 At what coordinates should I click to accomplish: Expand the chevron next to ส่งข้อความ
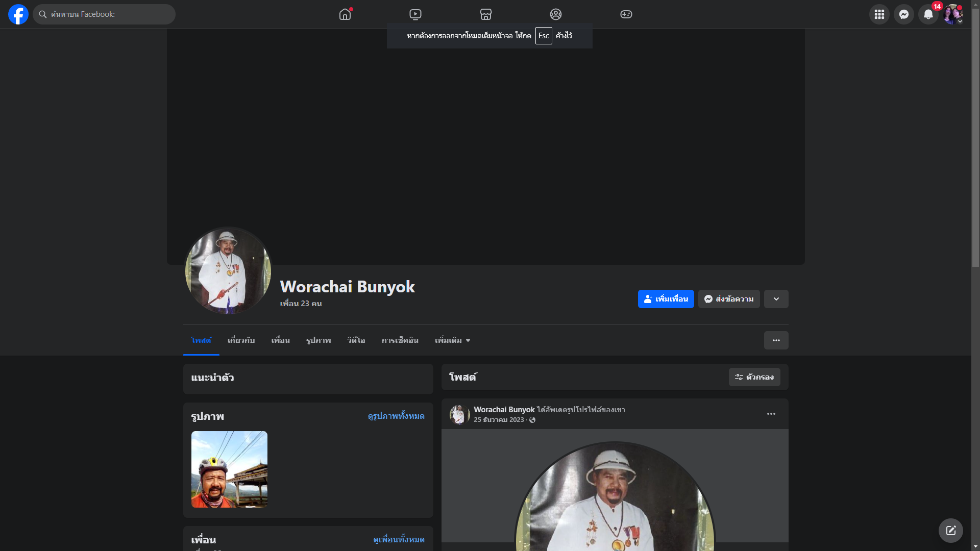[776, 299]
